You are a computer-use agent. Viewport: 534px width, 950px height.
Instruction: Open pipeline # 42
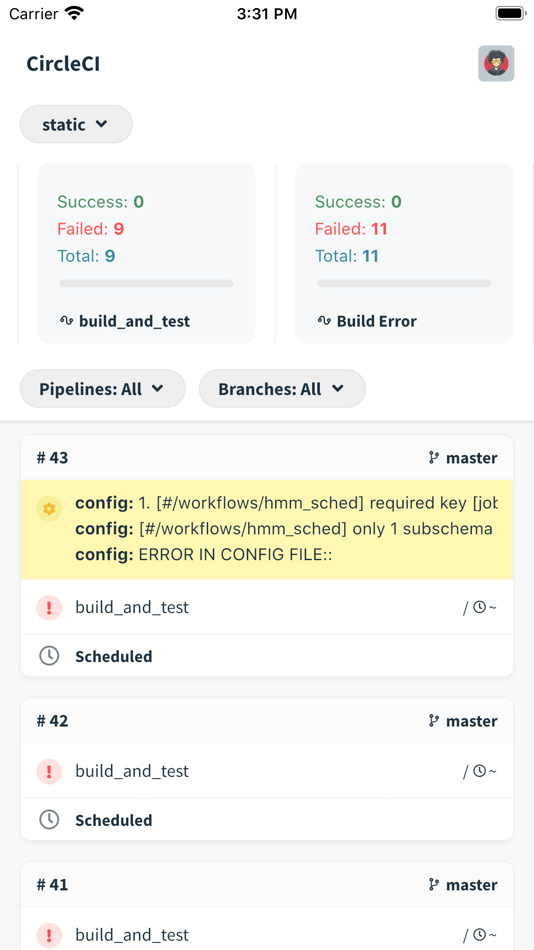[x=53, y=721]
